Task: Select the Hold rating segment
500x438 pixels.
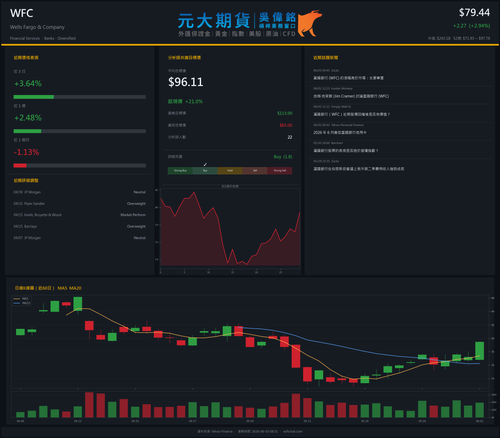Action: point(230,171)
